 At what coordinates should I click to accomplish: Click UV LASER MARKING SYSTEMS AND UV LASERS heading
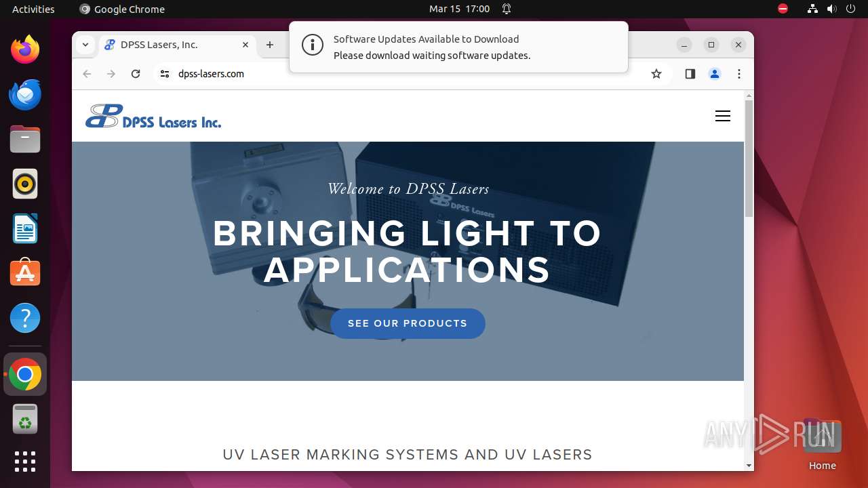tap(408, 455)
